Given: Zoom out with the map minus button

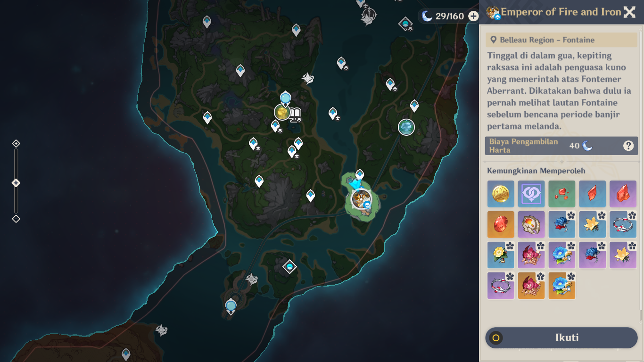Looking at the screenshot, I should pyautogui.click(x=16, y=219).
